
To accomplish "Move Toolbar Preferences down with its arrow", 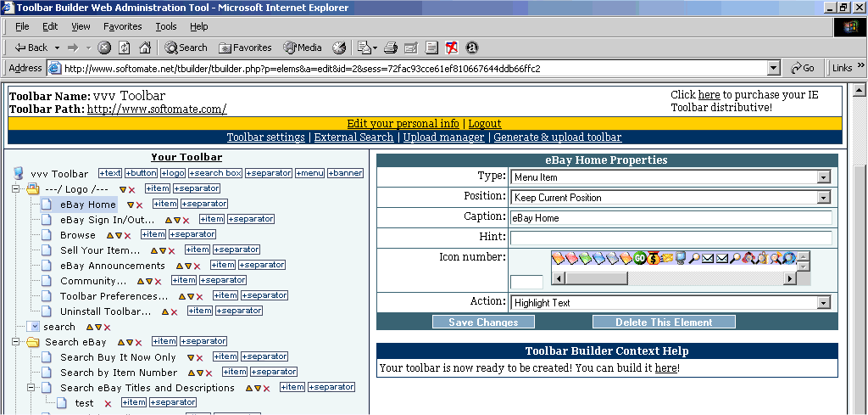I will click(x=191, y=297).
